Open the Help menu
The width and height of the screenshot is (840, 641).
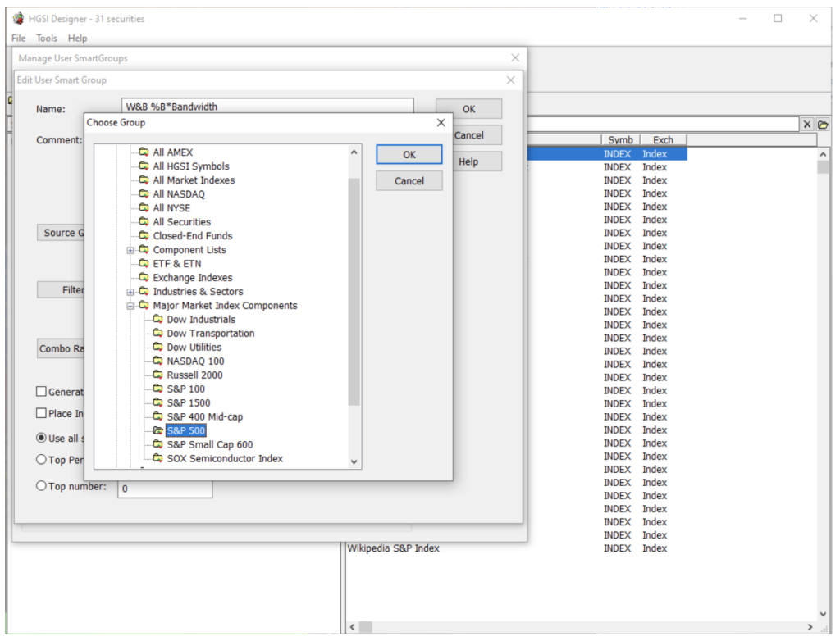[x=77, y=38]
